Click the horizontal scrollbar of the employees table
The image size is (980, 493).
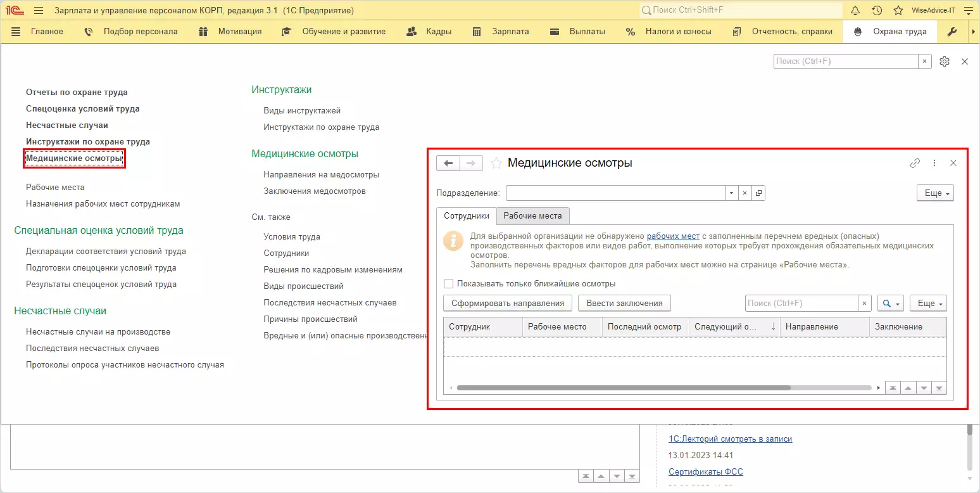tap(623, 388)
